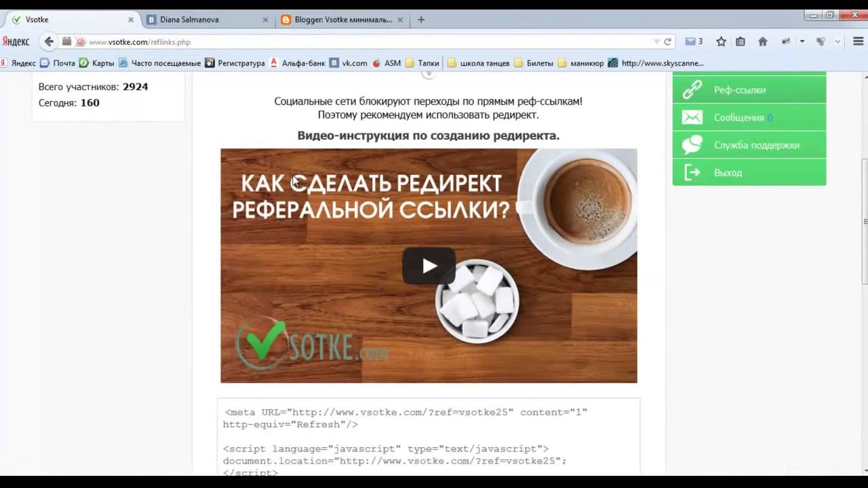This screenshot has height=488, width=868.
Task: Open the vk.com bookmark
Action: click(349, 63)
